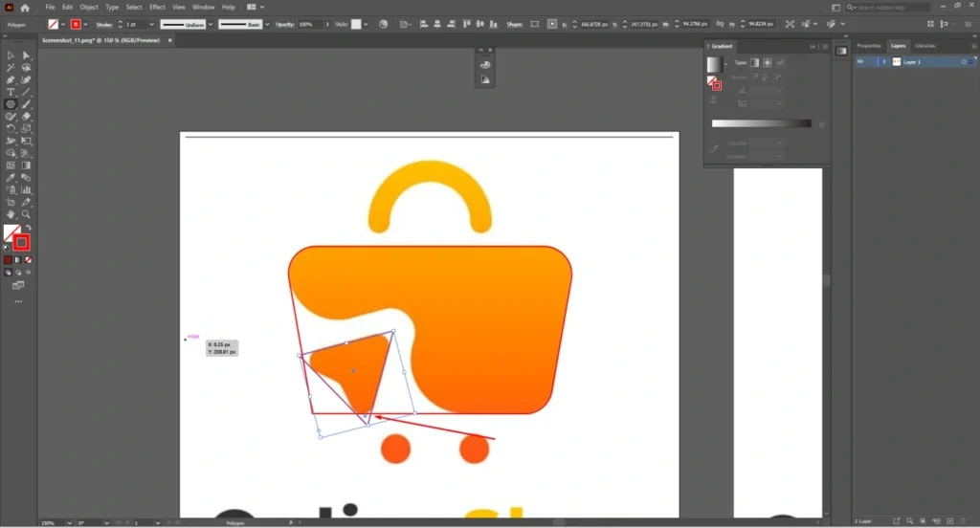The height and width of the screenshot is (528, 980).
Task: Hide Layer 1 with eye icon
Action: coord(860,62)
